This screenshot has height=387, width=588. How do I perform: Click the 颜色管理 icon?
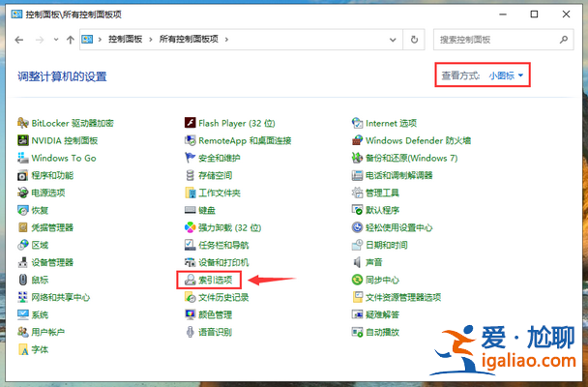point(191,315)
